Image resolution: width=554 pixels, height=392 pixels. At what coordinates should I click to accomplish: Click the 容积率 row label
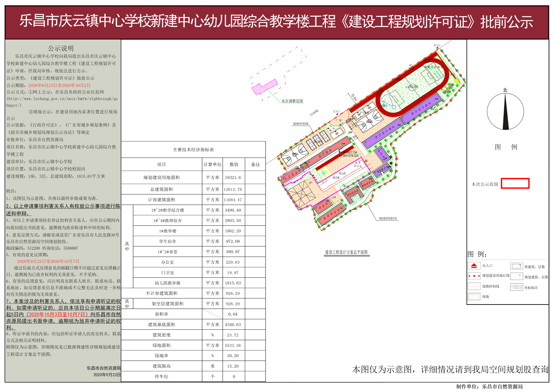(162, 314)
